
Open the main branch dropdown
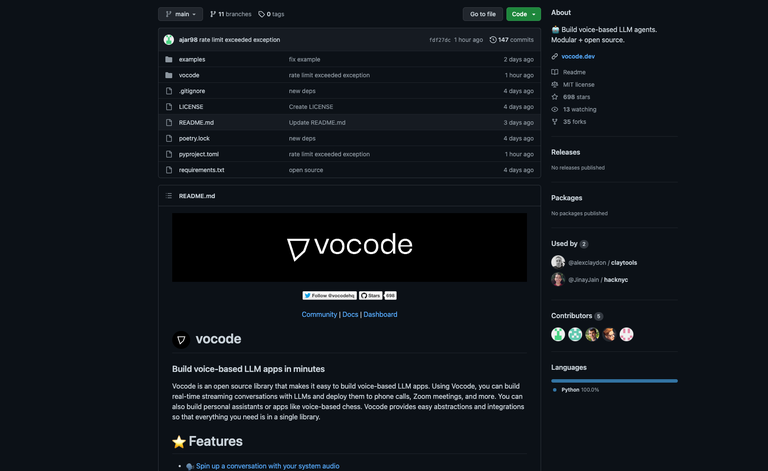point(180,14)
